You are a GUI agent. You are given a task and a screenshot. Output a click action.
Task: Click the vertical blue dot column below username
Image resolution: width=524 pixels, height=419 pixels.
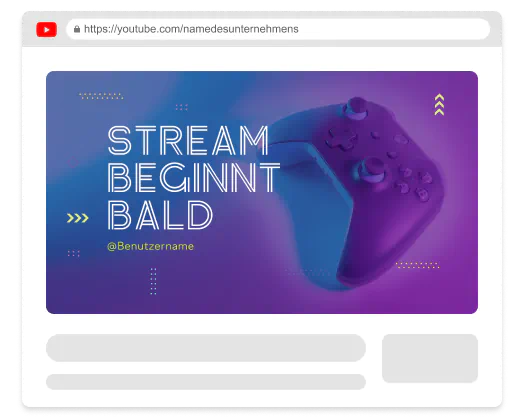(x=153, y=281)
